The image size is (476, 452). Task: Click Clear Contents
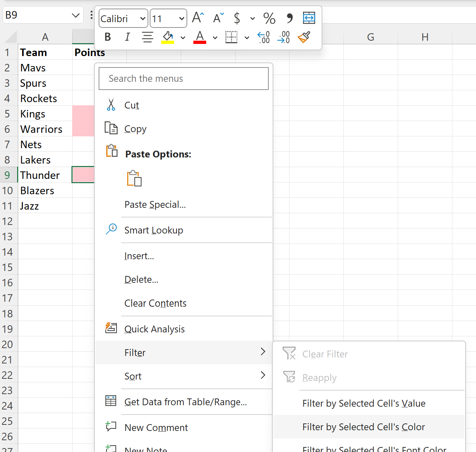pyautogui.click(x=155, y=303)
